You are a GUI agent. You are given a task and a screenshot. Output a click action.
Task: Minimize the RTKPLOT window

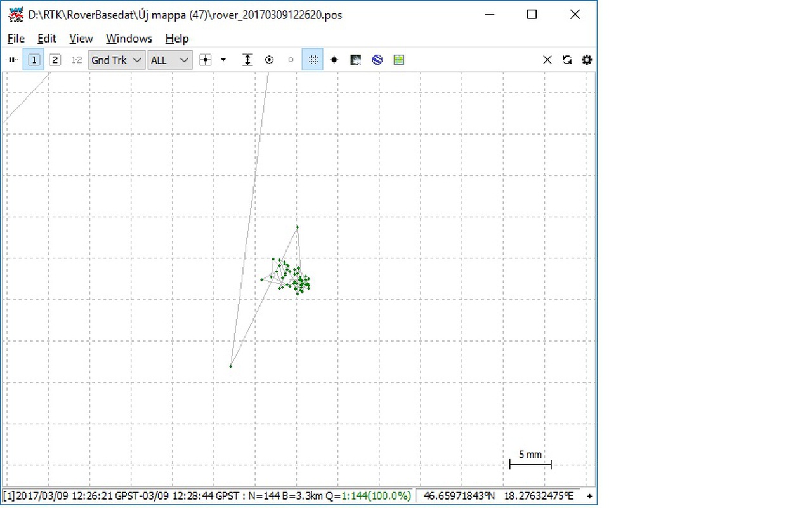490,15
